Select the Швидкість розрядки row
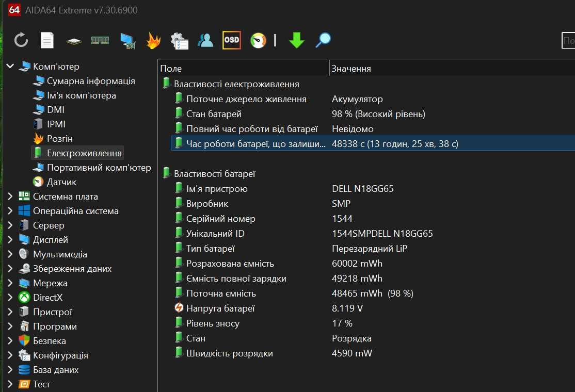The height and width of the screenshot is (392, 575). 373,353
